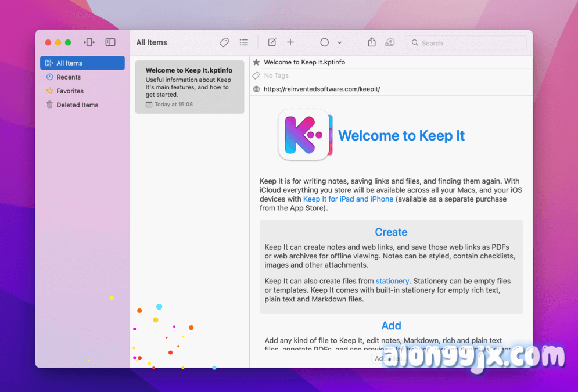Click the tag icon next to No Tags
The height and width of the screenshot is (392, 578).
(256, 75)
